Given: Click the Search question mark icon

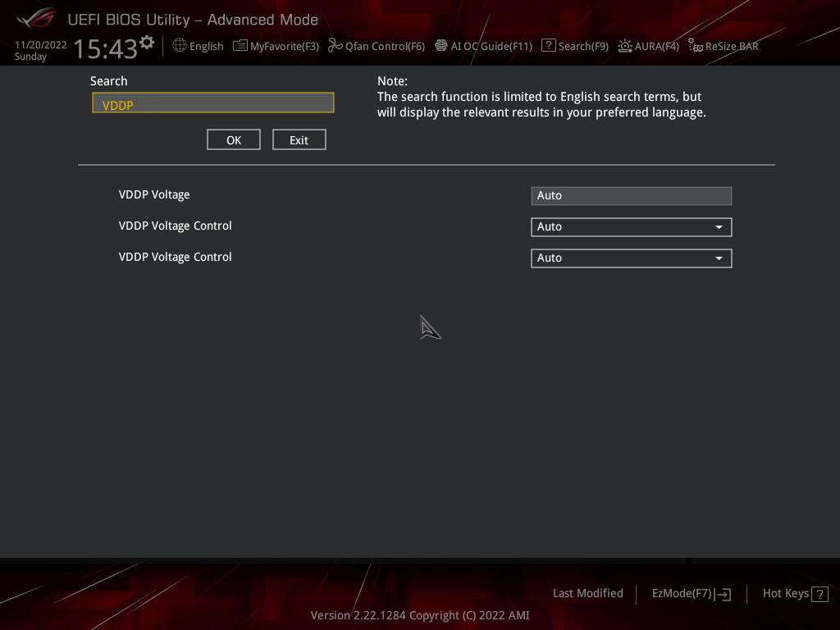Looking at the screenshot, I should (x=549, y=46).
